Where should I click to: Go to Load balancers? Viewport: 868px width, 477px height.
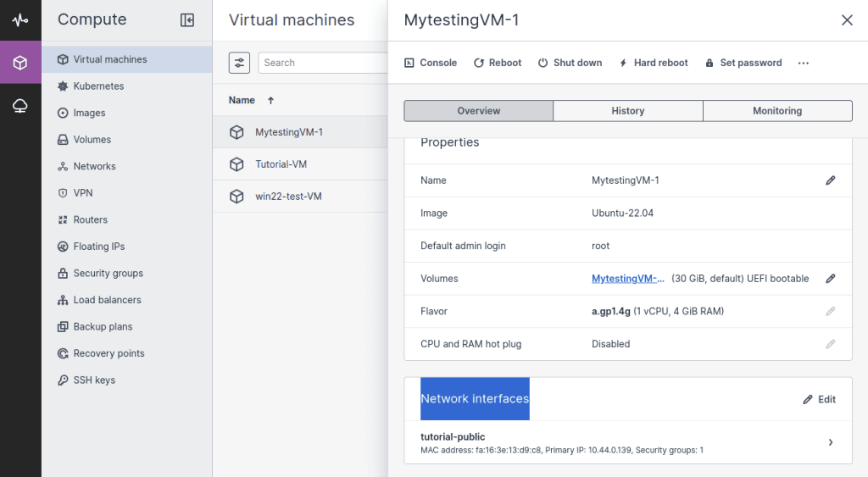(x=127, y=300)
